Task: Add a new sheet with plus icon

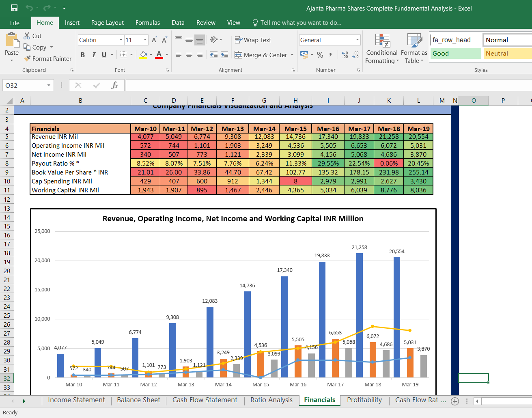Action: (455, 401)
